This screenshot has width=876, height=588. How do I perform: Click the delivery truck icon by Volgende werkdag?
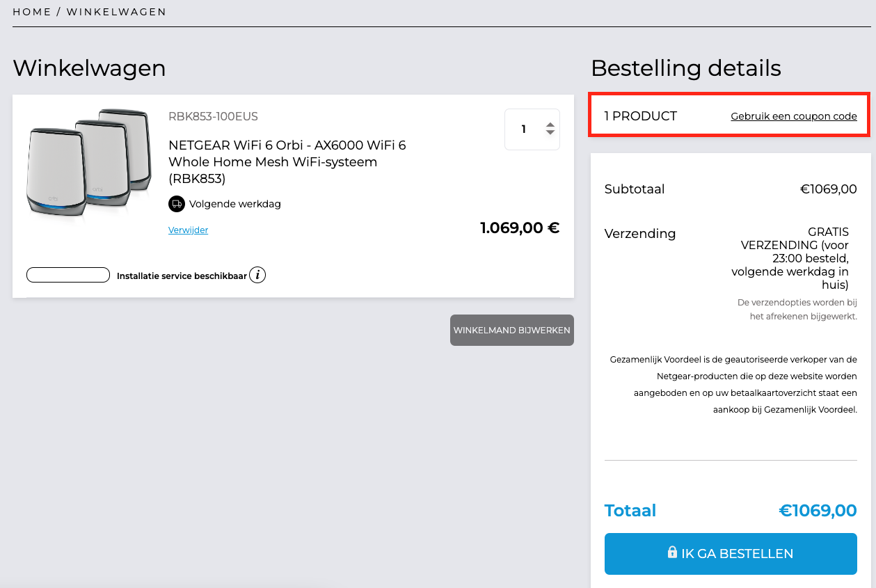tap(176, 204)
